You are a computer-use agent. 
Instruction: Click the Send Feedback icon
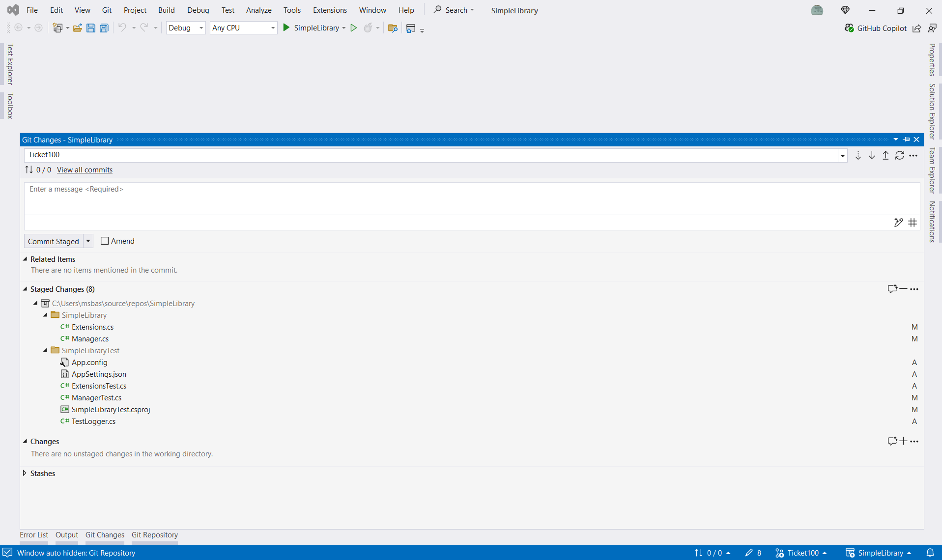pyautogui.click(x=932, y=28)
